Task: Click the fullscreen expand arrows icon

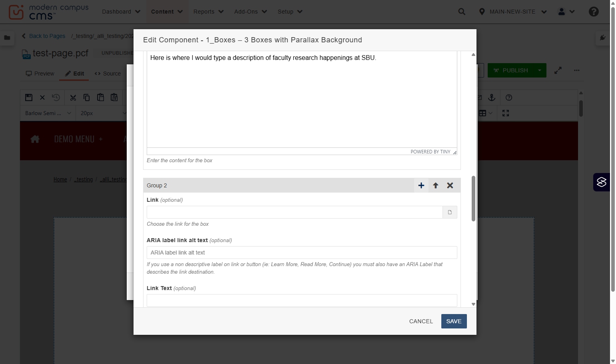Action: [558, 70]
